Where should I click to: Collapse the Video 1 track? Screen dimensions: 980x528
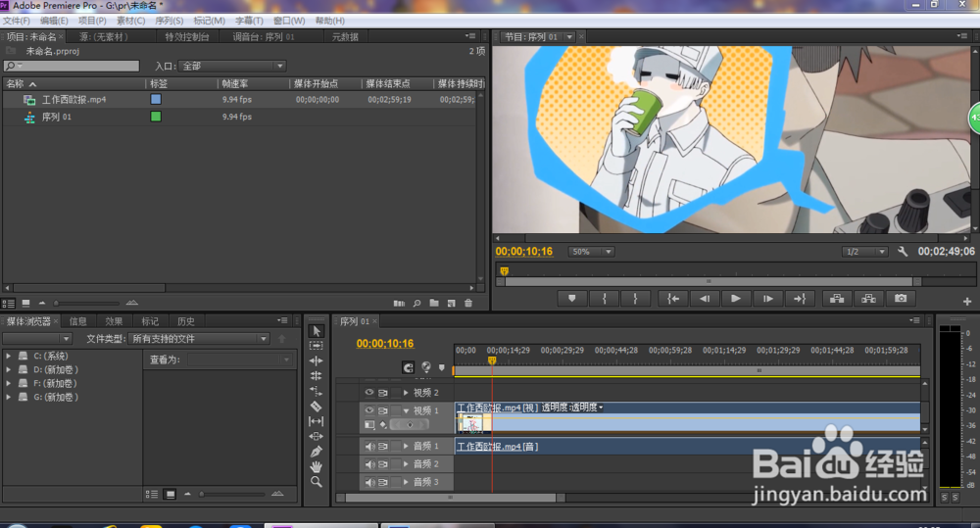click(406, 410)
